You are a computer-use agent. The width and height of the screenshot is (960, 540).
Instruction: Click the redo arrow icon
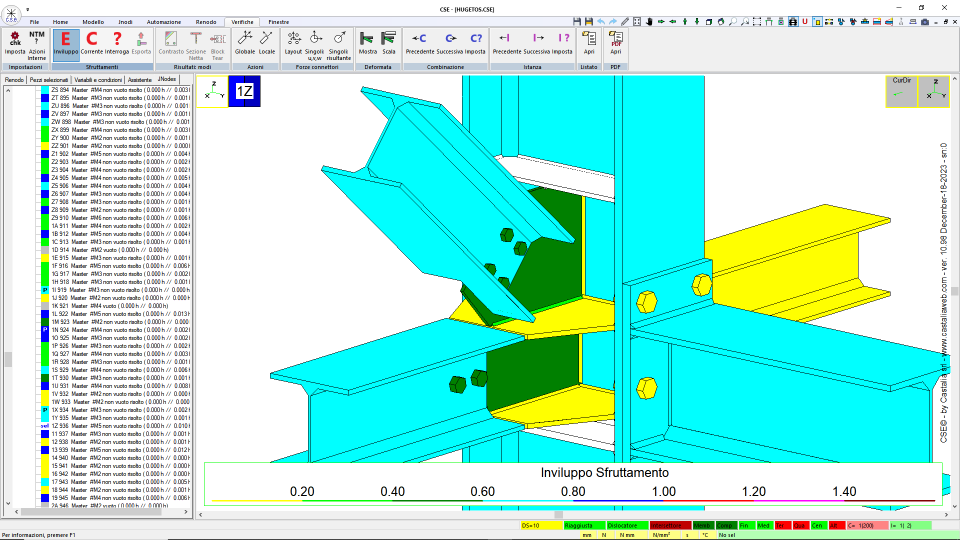click(x=613, y=21)
